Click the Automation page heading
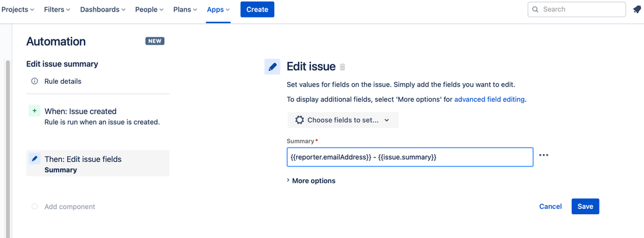This screenshot has width=644, height=238. coord(56,41)
